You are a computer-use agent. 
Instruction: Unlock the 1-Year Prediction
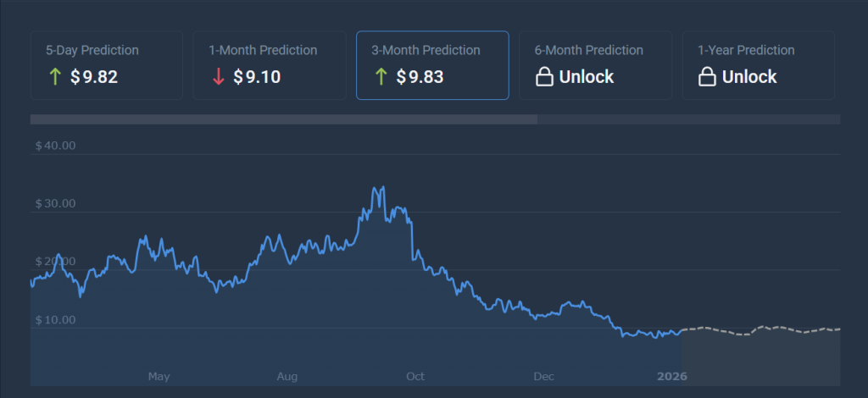point(749,77)
